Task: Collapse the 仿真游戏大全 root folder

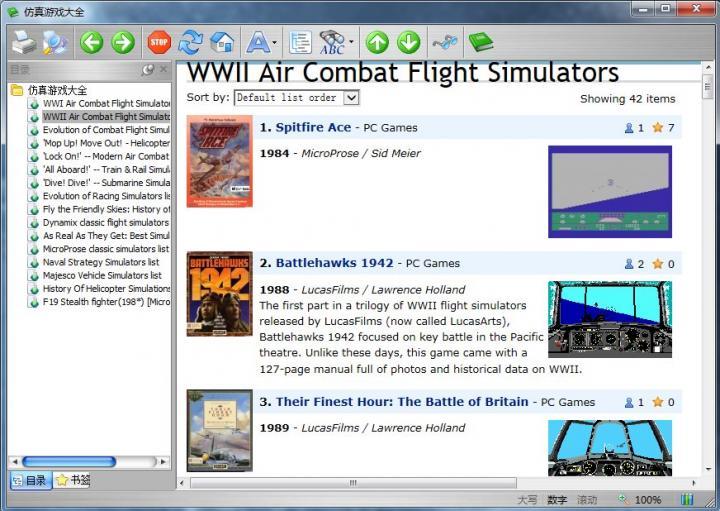Action: tap(17, 90)
